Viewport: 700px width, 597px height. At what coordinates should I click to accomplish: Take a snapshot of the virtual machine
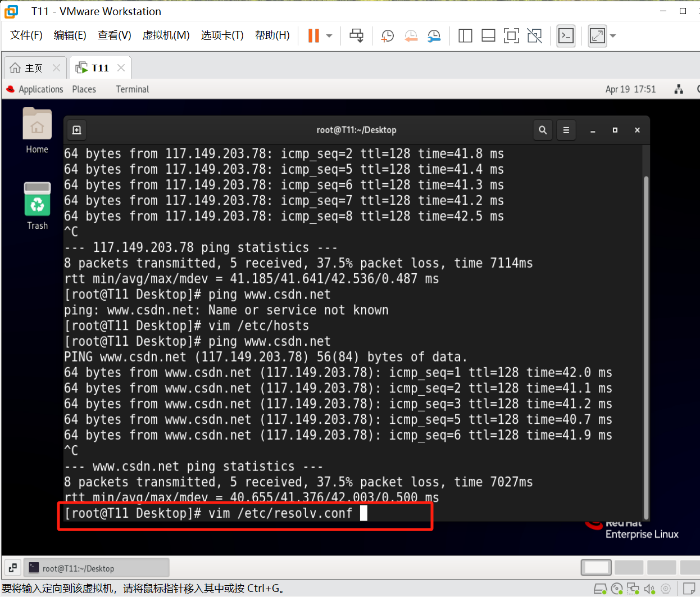pos(388,36)
